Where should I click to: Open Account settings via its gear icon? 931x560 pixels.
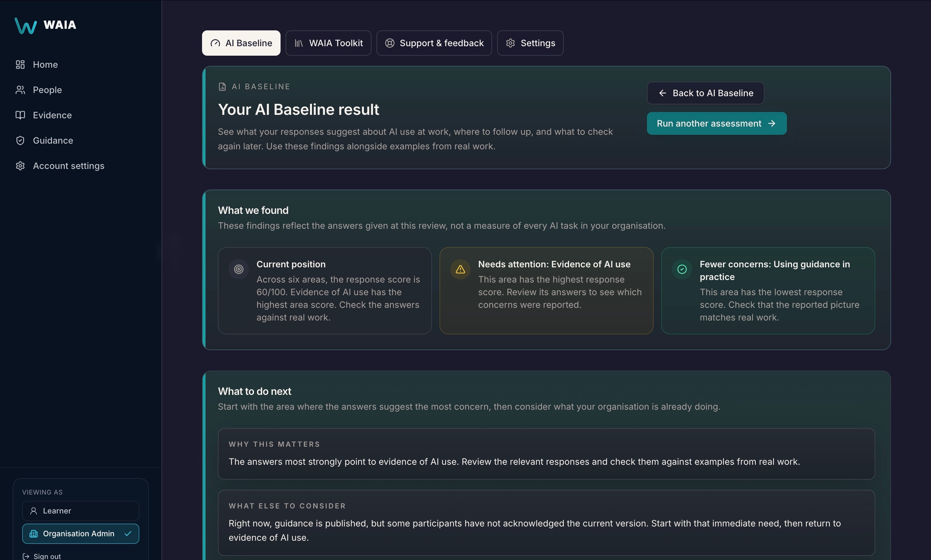(x=20, y=166)
